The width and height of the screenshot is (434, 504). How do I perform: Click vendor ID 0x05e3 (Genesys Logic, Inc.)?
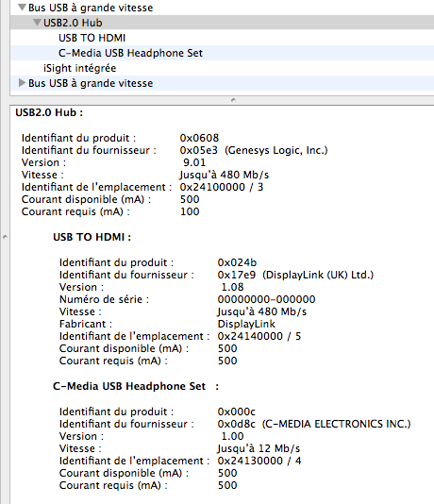point(254,150)
